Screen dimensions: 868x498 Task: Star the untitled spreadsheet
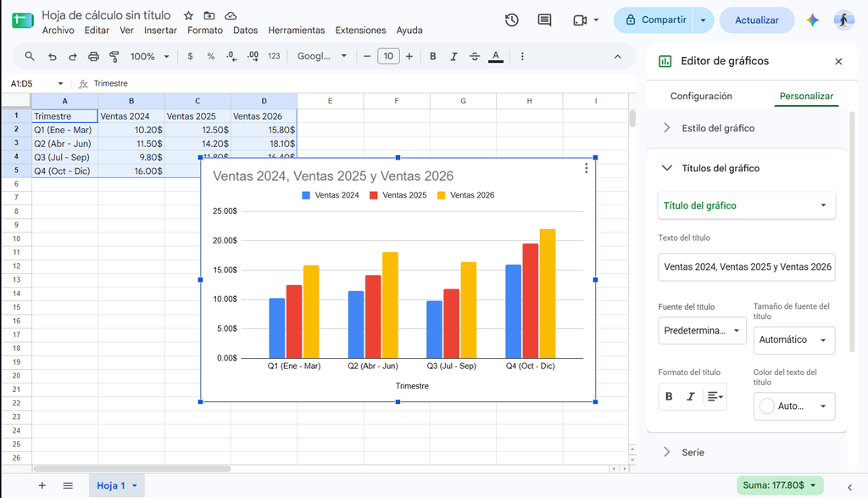(x=188, y=15)
